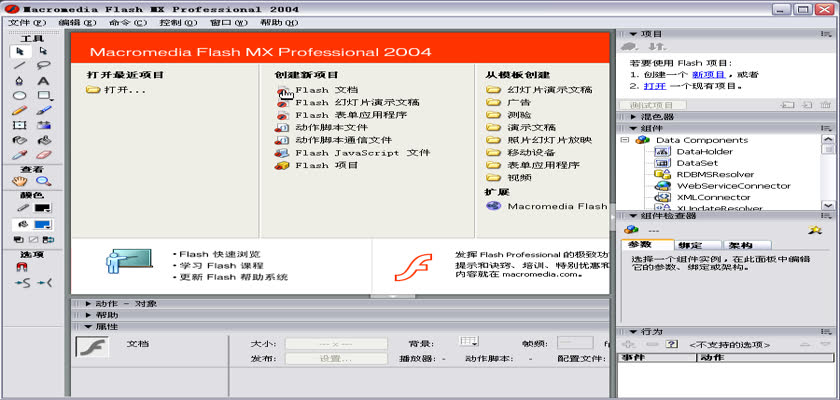This screenshot has height=400, width=840.
Task: Switch to the 绑定 tab
Action: 697,245
